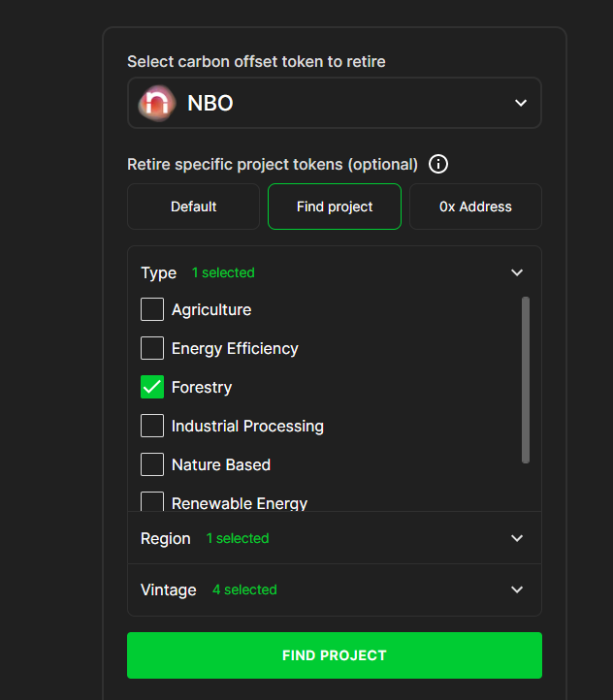Check the Agriculture checkbox
This screenshot has width=613, height=700.
pos(152,309)
